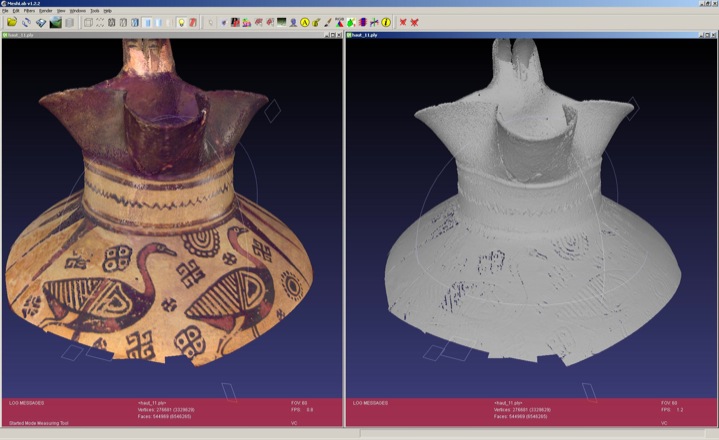The height and width of the screenshot is (440, 719).
Task: Open the File menu
Action: click(x=5, y=11)
